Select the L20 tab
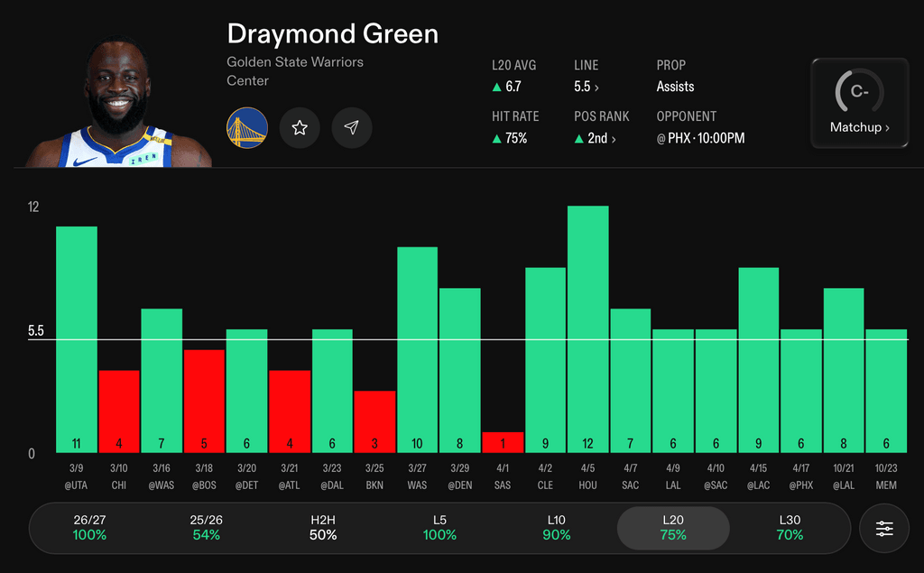 tap(673, 528)
